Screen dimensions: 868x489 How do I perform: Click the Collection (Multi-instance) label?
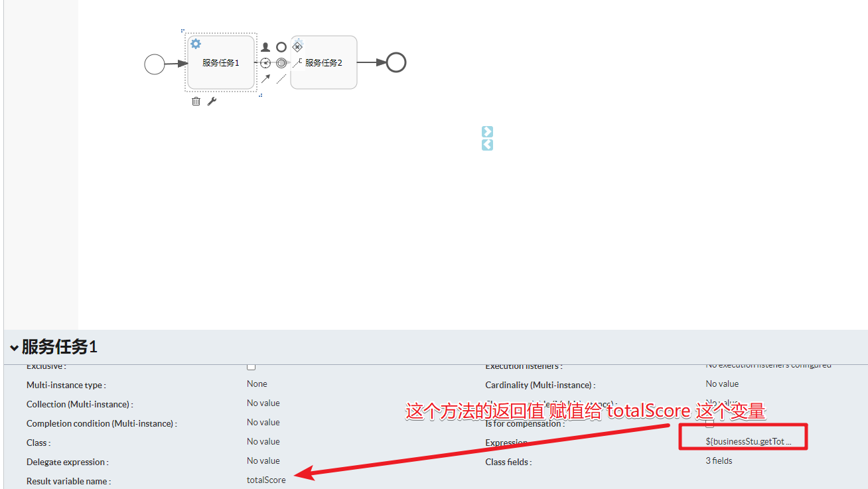(80, 405)
